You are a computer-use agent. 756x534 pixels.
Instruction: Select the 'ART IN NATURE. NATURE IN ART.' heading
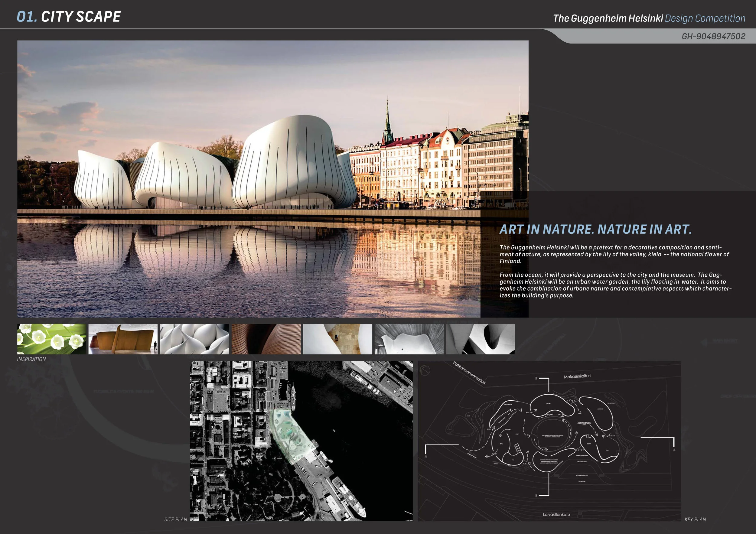(596, 229)
